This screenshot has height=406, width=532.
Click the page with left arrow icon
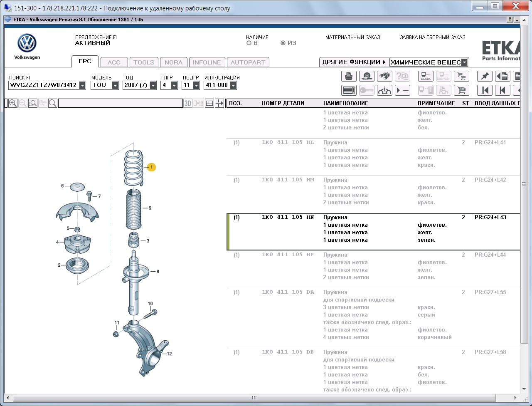[502, 76]
